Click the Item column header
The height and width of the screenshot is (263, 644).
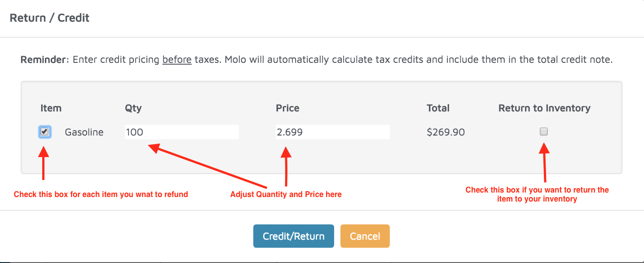point(51,108)
